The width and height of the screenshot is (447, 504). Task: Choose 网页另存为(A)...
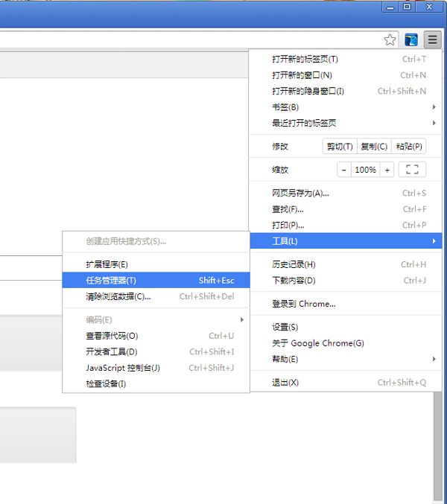(x=346, y=193)
